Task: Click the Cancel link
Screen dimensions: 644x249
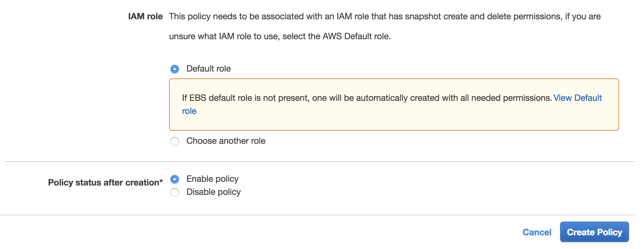Action: pyautogui.click(x=537, y=232)
